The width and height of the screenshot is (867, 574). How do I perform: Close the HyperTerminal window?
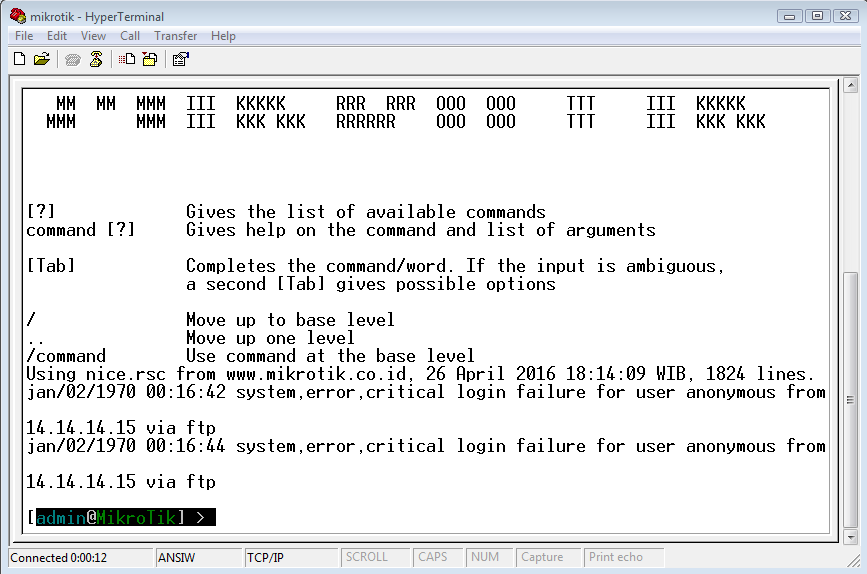point(845,16)
